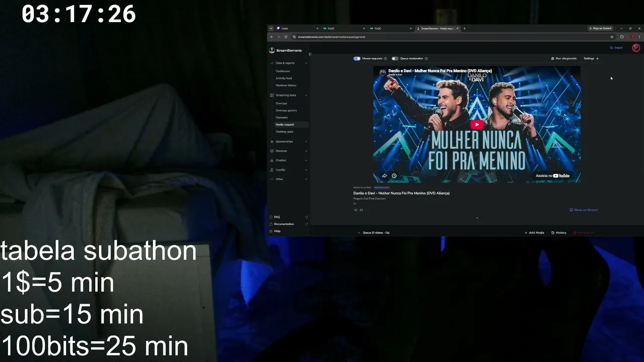The image size is (644, 362).
Task: Open Dashboard in the sidebar
Action: pos(283,71)
